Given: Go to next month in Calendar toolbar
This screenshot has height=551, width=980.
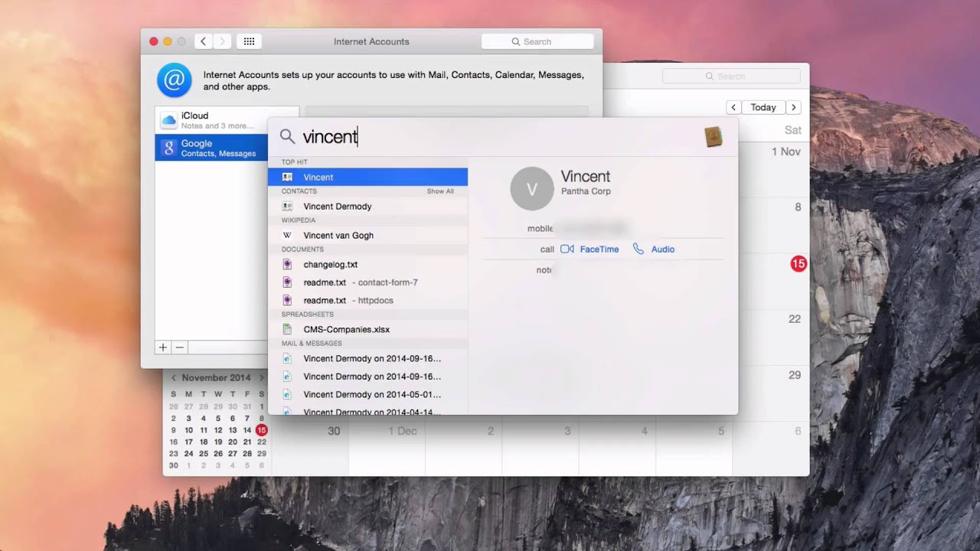Looking at the screenshot, I should pos(794,107).
